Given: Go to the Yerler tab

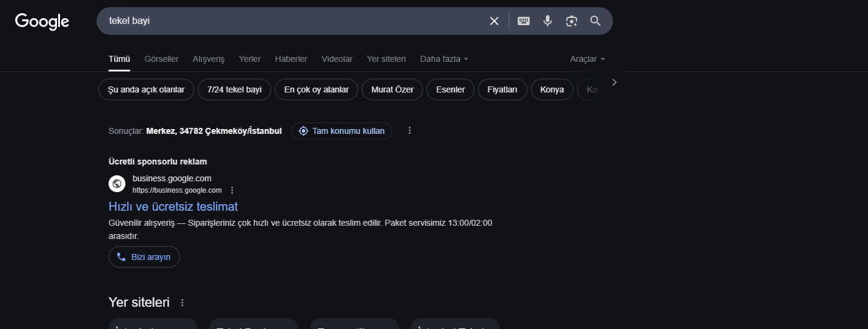Looking at the screenshot, I should [x=250, y=59].
